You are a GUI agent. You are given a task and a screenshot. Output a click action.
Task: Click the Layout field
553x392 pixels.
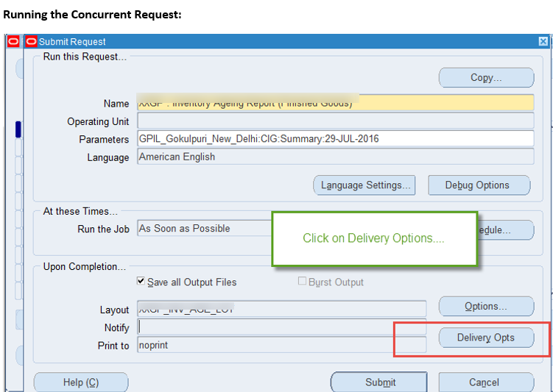pyautogui.click(x=281, y=309)
